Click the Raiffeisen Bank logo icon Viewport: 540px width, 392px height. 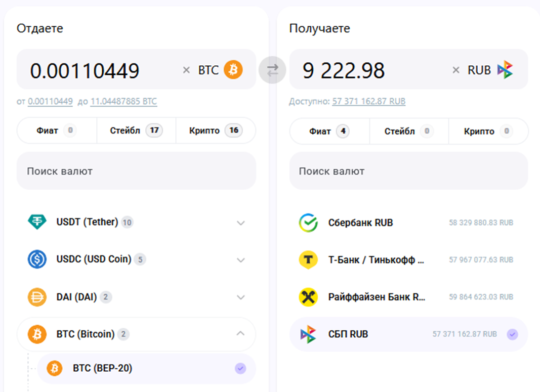308,297
